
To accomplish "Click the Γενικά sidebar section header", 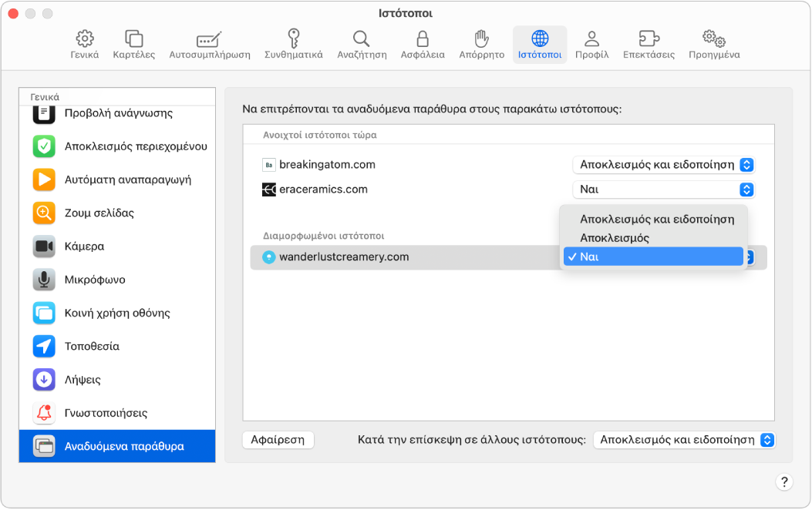I will [x=45, y=97].
